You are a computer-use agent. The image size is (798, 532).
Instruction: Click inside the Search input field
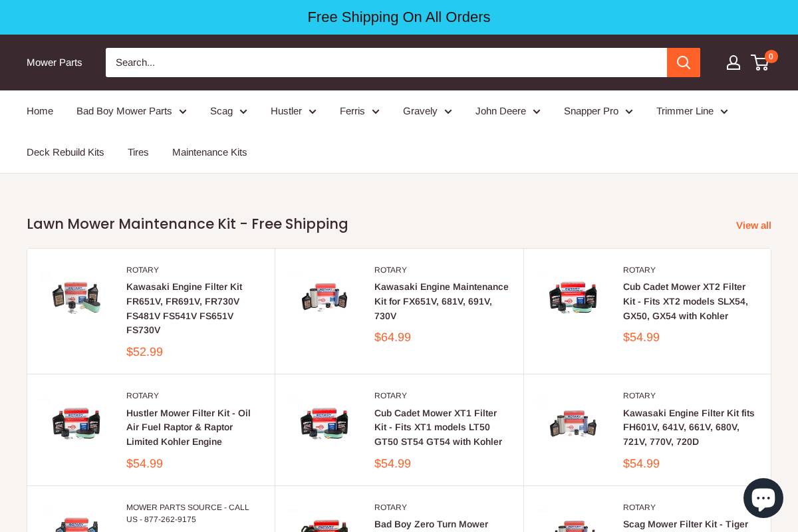[x=386, y=63]
